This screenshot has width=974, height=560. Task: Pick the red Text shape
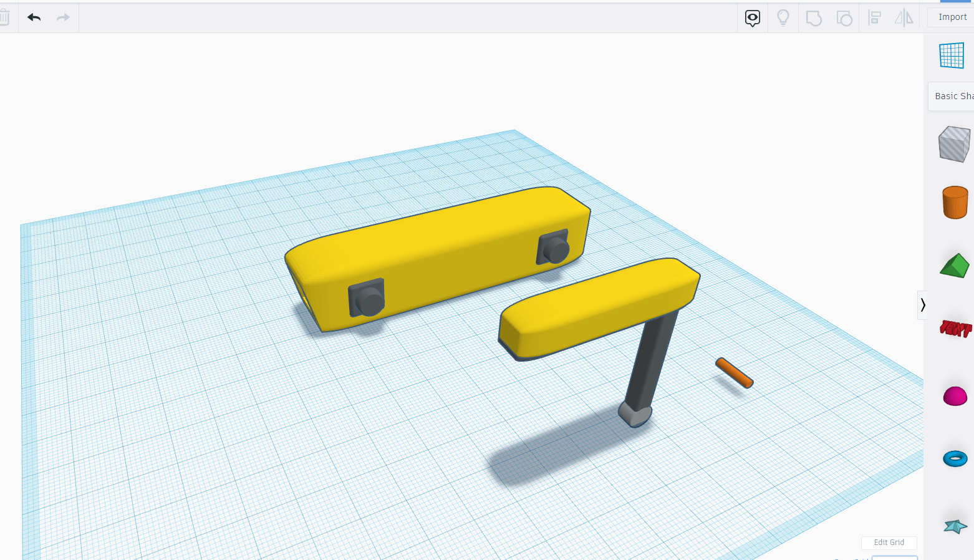[956, 328]
